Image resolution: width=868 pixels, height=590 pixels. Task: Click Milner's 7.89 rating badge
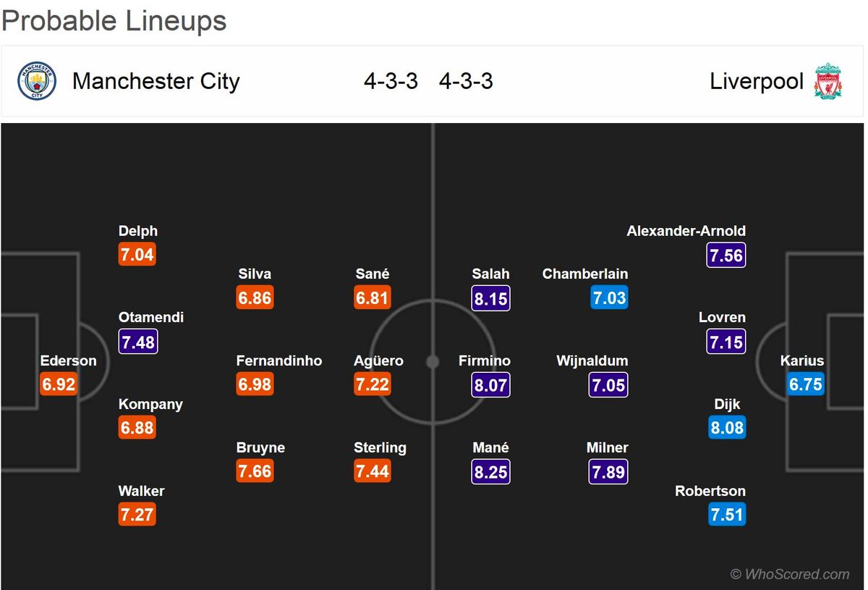[x=608, y=472]
